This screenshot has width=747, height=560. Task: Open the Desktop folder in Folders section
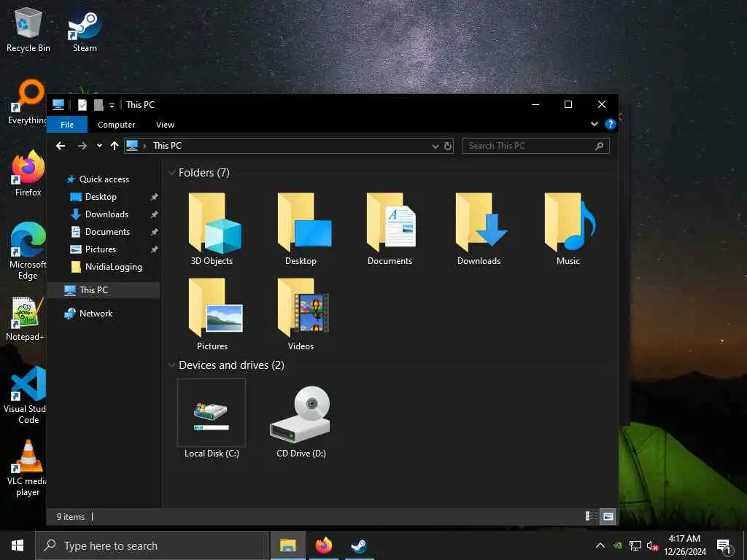pyautogui.click(x=301, y=228)
